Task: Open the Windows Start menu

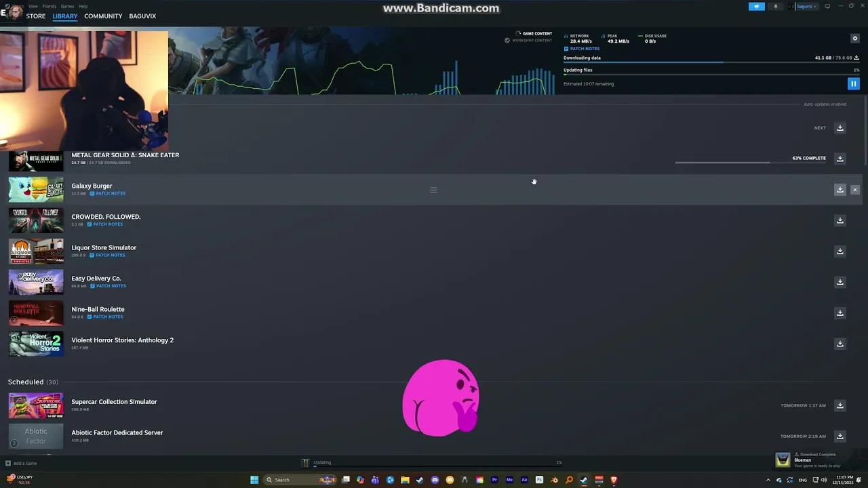Action: point(254,480)
